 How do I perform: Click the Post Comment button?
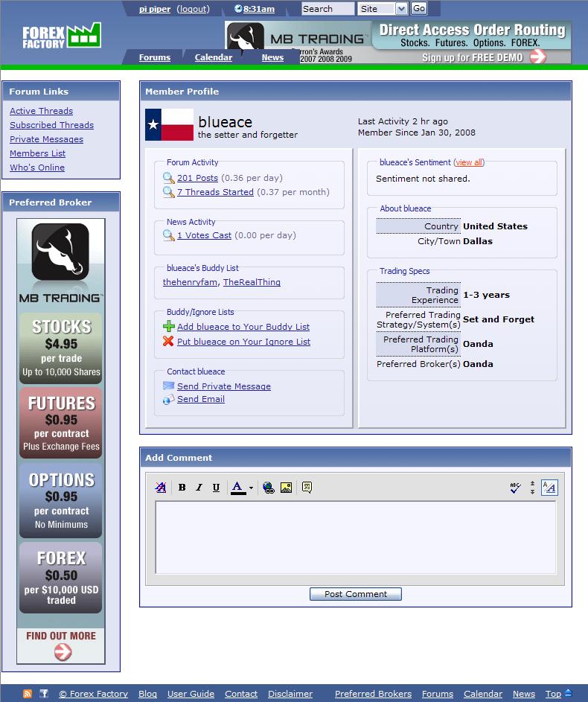[356, 593]
